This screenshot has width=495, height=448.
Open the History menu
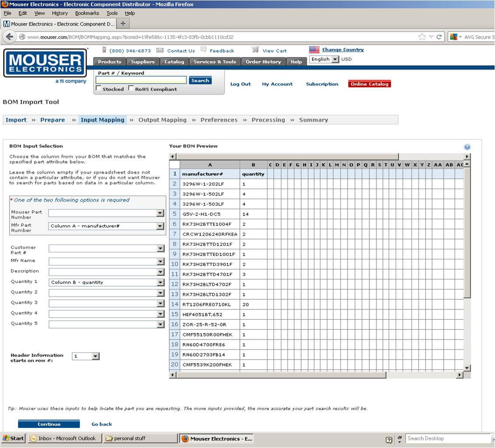click(60, 13)
